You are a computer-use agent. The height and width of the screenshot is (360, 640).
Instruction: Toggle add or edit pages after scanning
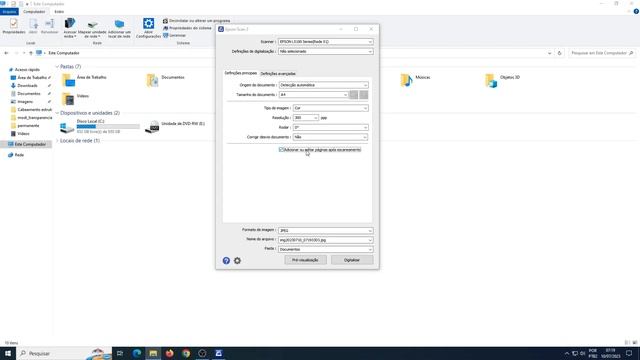[281, 150]
